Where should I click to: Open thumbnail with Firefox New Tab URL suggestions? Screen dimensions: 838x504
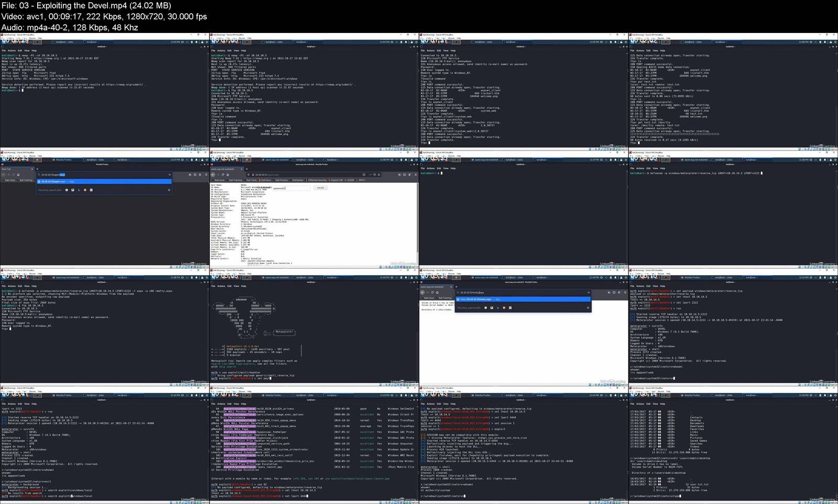click(104, 209)
